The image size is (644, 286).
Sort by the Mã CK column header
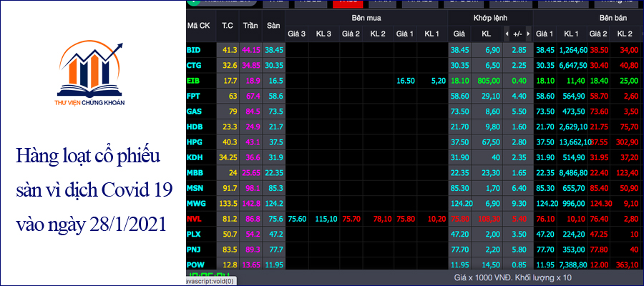[199, 26]
